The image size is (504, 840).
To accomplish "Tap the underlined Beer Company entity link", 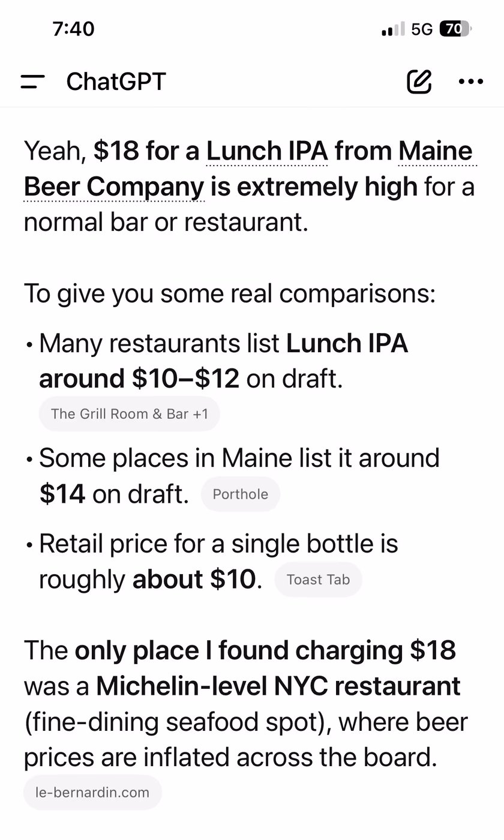I will [x=114, y=187].
